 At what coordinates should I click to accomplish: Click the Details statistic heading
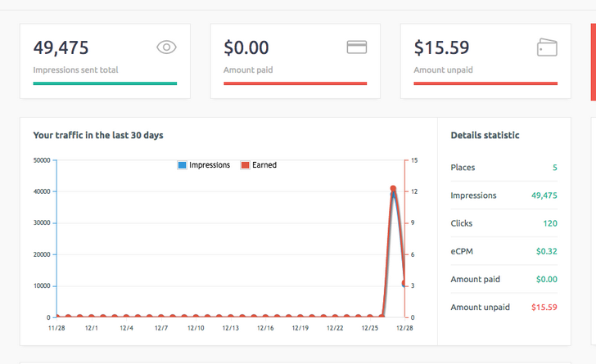click(485, 136)
